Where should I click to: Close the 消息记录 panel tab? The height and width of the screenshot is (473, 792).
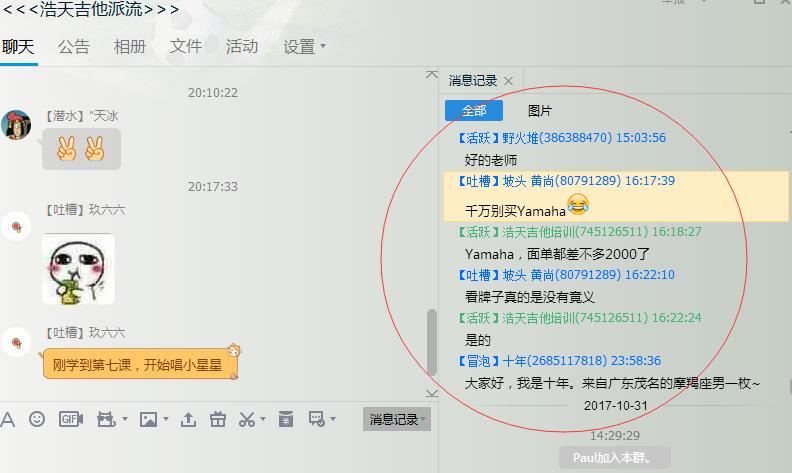coord(509,81)
